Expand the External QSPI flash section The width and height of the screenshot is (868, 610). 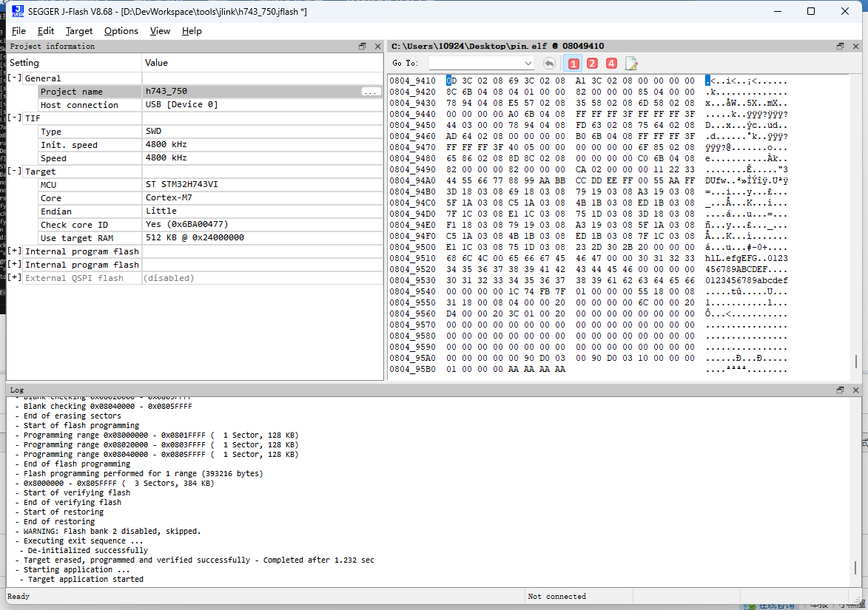click(x=13, y=277)
